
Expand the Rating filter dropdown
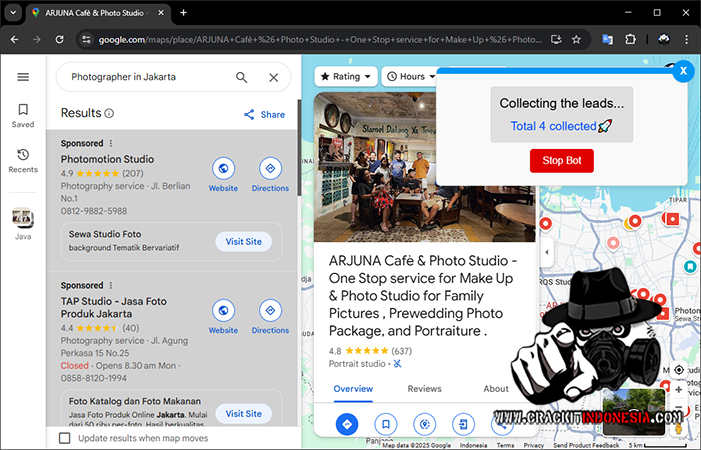(x=346, y=76)
